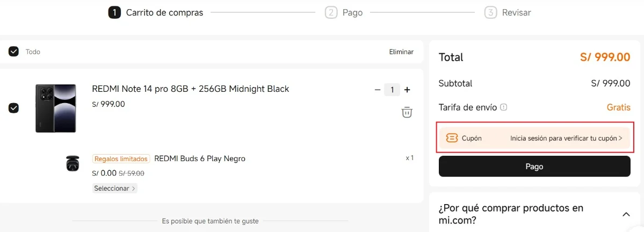Screen dimensions: 644x232
Task: Select step 1 'Carrito de compras'
Action: point(156,12)
